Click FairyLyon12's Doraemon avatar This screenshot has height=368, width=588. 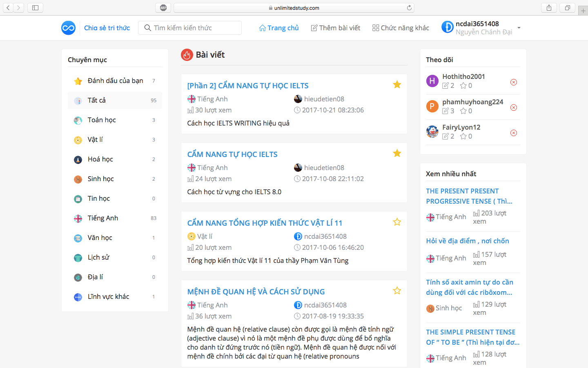coord(432,132)
